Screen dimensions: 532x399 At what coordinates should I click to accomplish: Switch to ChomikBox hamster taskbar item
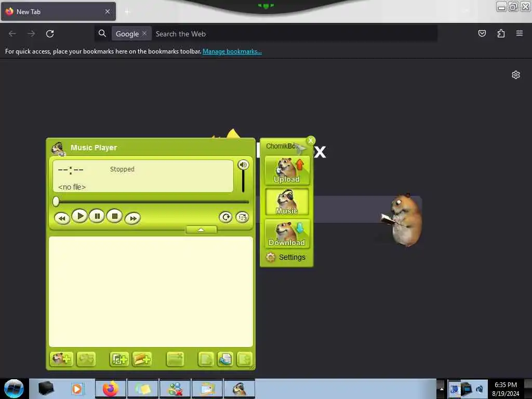coord(239,389)
